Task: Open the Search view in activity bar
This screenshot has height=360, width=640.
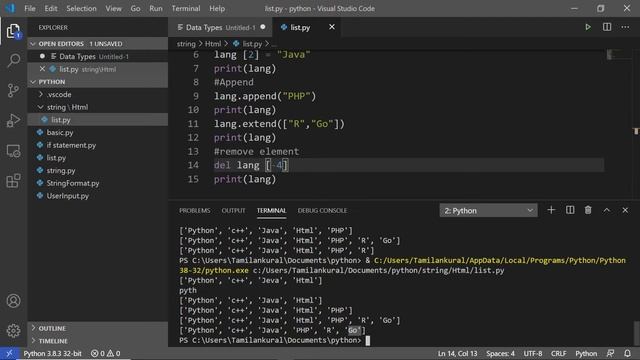Action: click(13, 60)
